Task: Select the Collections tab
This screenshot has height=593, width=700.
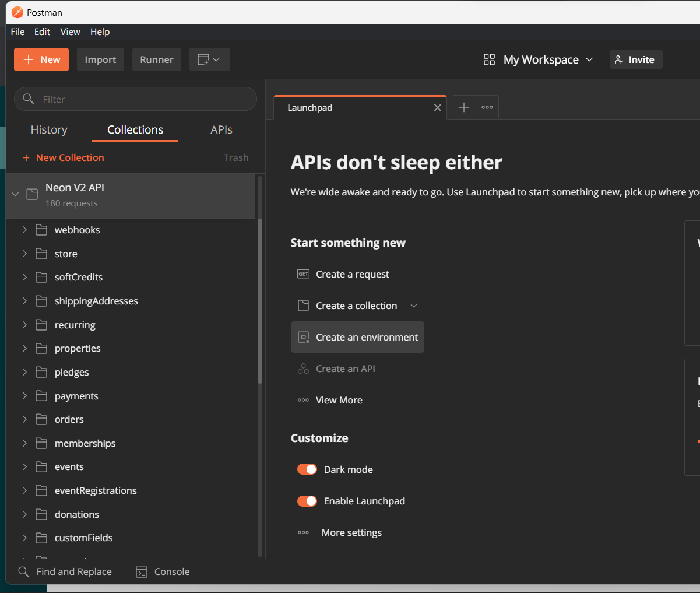Action: pos(135,129)
